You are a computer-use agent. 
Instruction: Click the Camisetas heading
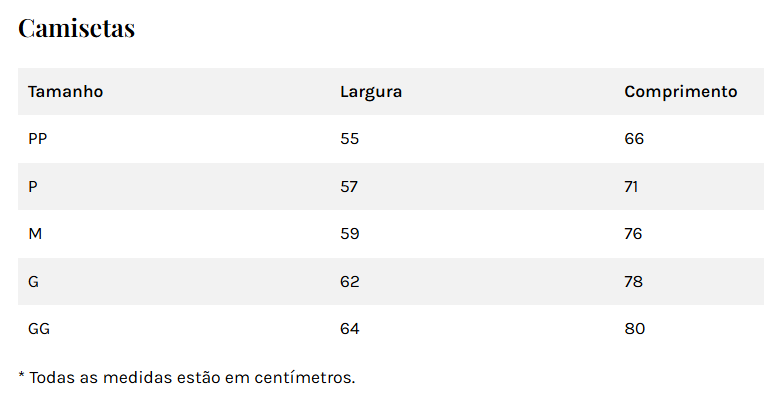(76, 28)
